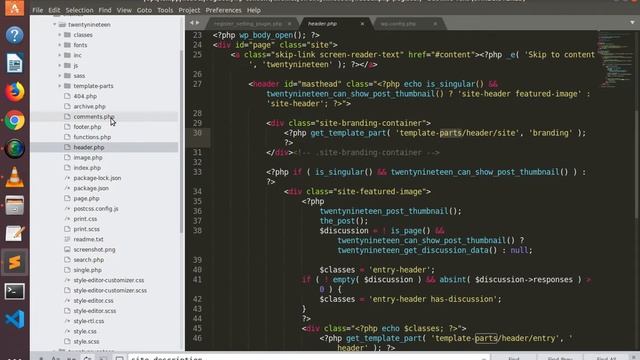The height and width of the screenshot is (360, 640).
Task: Expand the template-parts folder
Action: click(x=60, y=86)
